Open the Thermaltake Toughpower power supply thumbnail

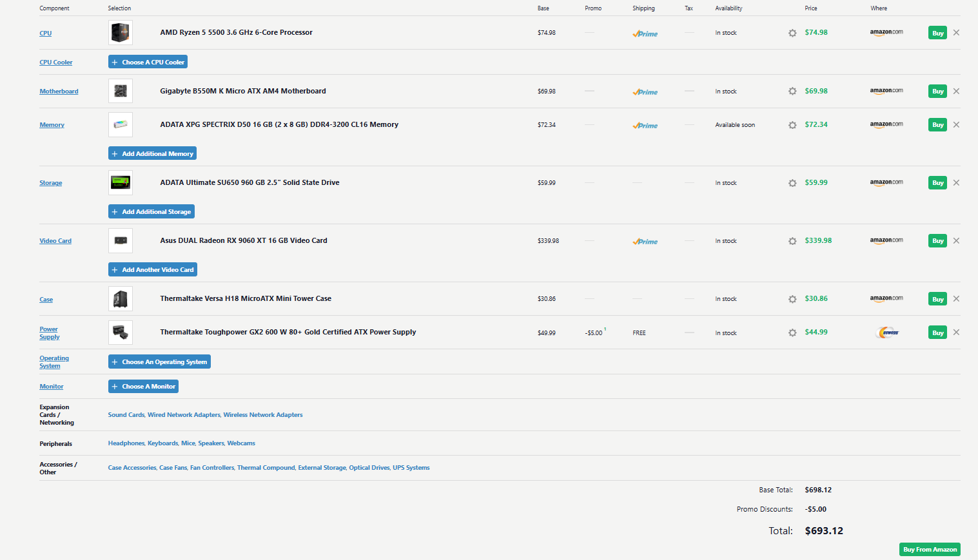[121, 333]
